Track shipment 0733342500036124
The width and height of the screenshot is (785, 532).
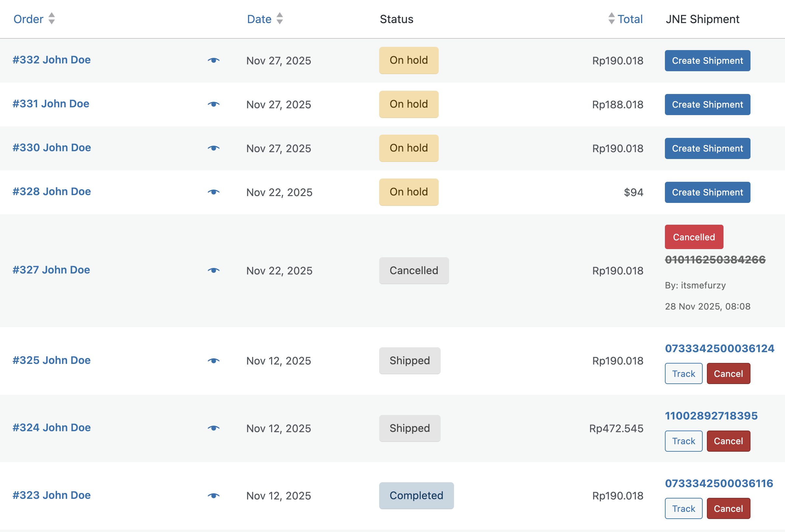click(683, 374)
